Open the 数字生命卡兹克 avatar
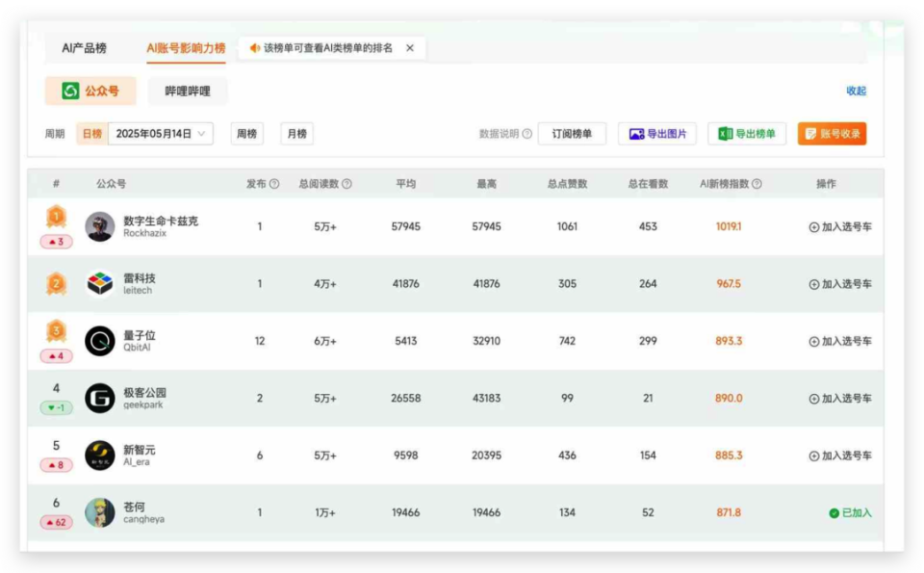924x573 pixels. pyautogui.click(x=99, y=226)
